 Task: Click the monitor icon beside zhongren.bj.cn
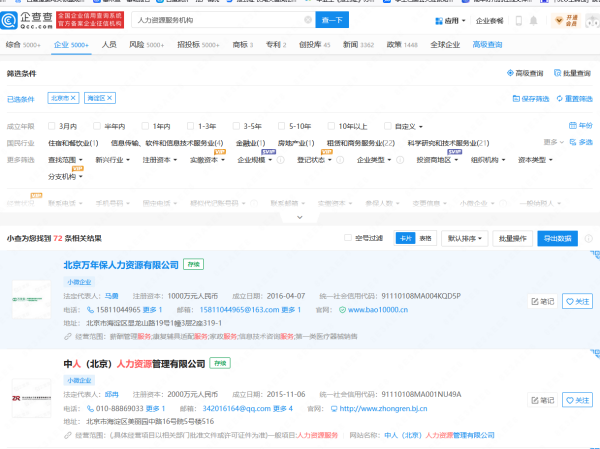(334, 408)
